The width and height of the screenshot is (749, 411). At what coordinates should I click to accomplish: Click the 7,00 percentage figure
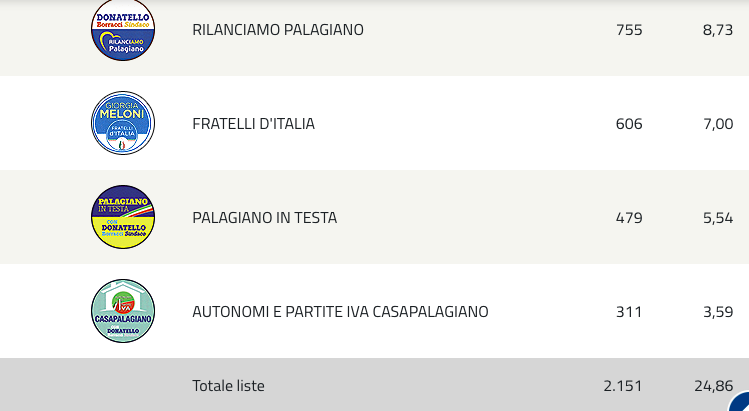[x=718, y=124]
